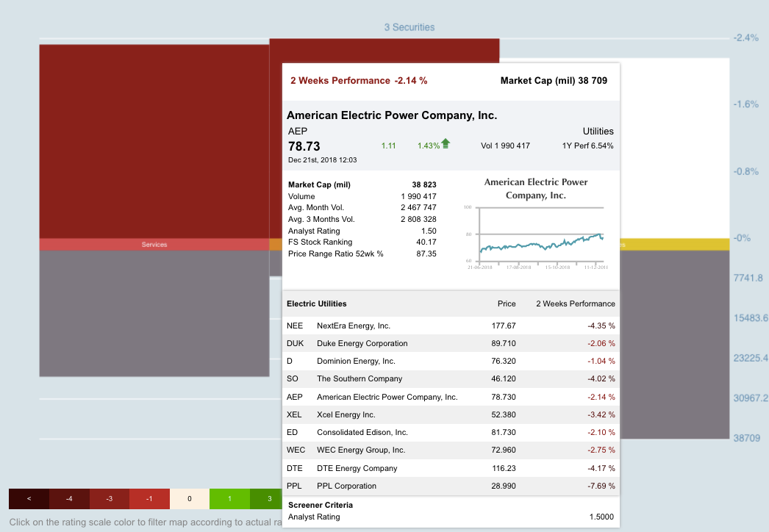Click the Price column header
This screenshot has height=532, width=769.
pyautogui.click(x=507, y=303)
